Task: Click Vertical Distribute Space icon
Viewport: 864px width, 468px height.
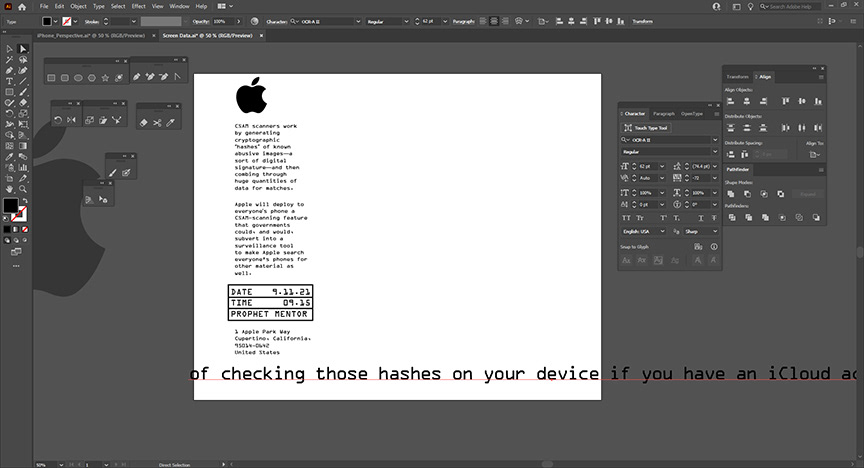Action: [730, 154]
